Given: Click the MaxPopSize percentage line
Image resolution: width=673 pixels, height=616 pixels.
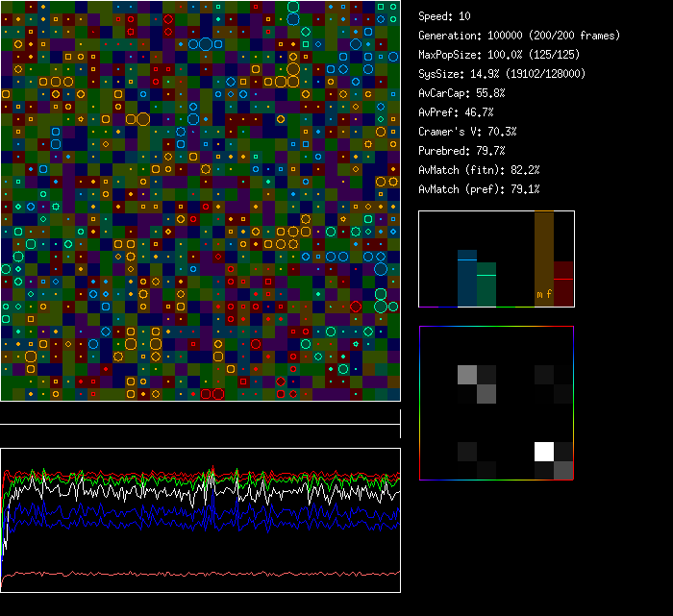Looking at the screenshot, I should click(x=499, y=55).
